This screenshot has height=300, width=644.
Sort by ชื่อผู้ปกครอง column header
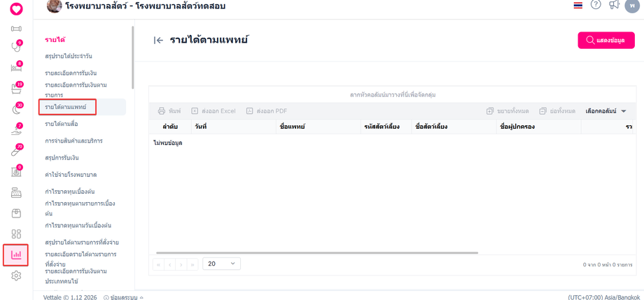(538, 127)
